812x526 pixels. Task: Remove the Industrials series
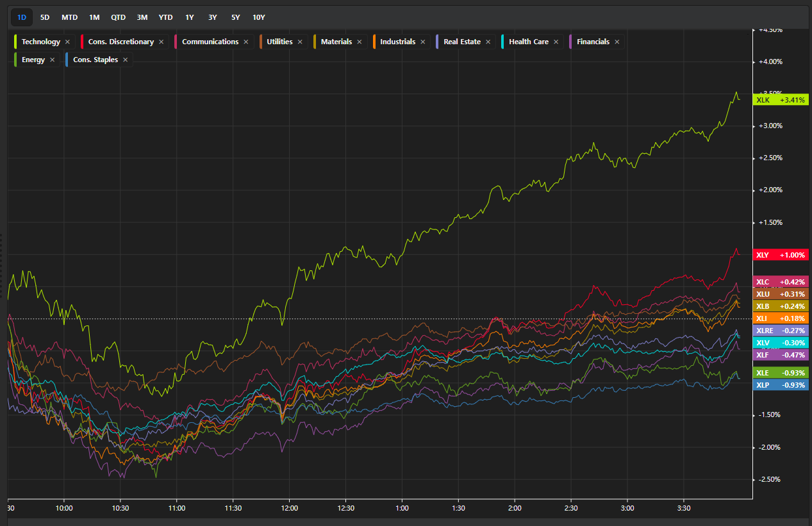point(422,42)
